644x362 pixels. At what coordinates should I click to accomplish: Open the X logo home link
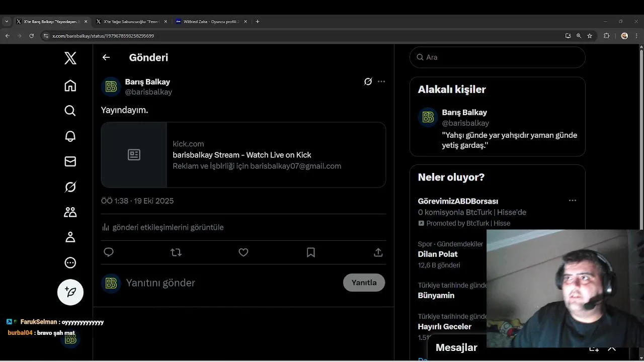[70, 58]
